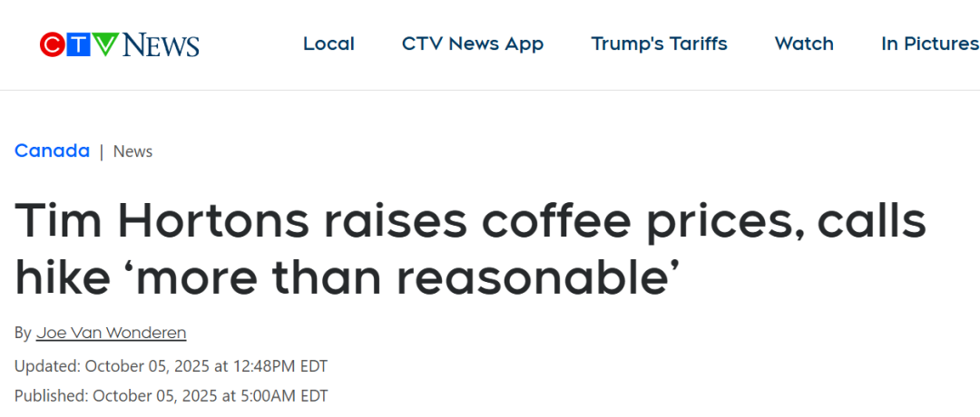
Task: Click the red C circle in the CTV logo
Action: [x=54, y=44]
